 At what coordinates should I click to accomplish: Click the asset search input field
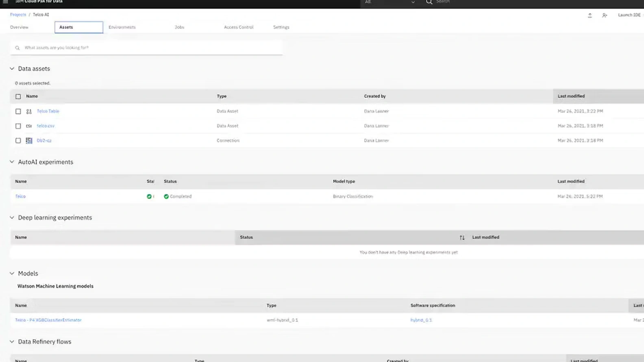point(146,48)
